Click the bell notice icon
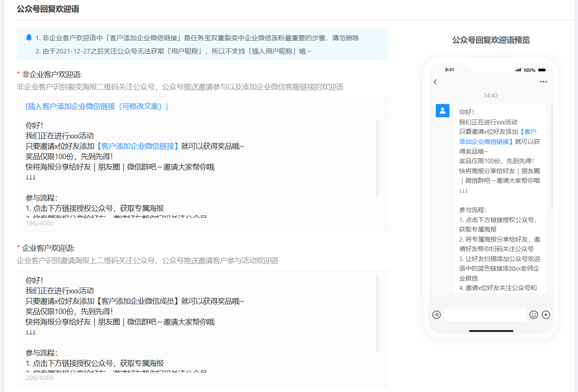Viewport: 578px width, 392px height. tap(29, 38)
